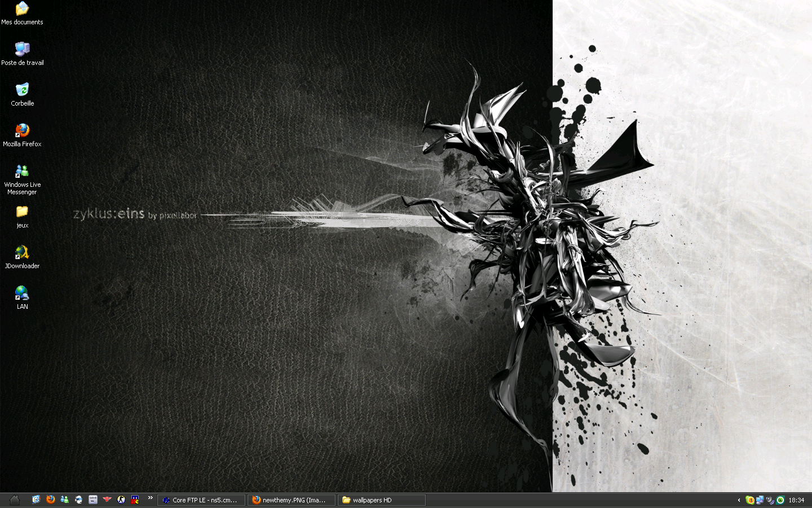Select the JDownloader desktop shortcut
The width and height of the screenshot is (812, 508).
pyautogui.click(x=22, y=257)
